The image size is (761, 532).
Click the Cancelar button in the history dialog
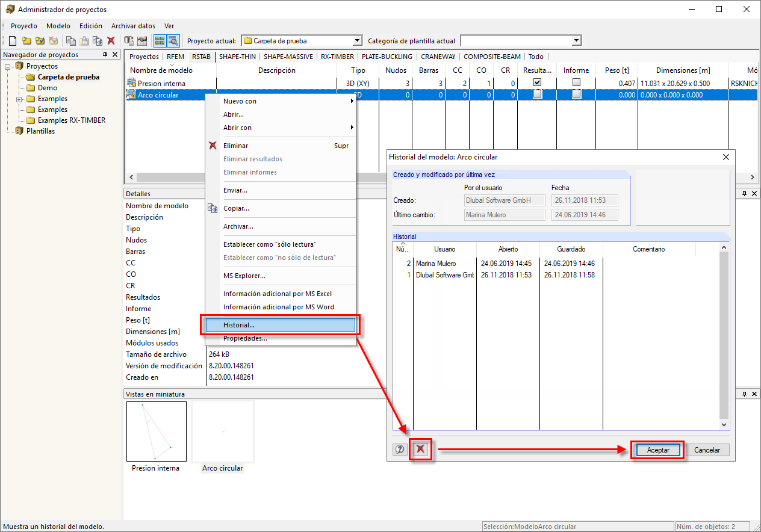(708, 450)
